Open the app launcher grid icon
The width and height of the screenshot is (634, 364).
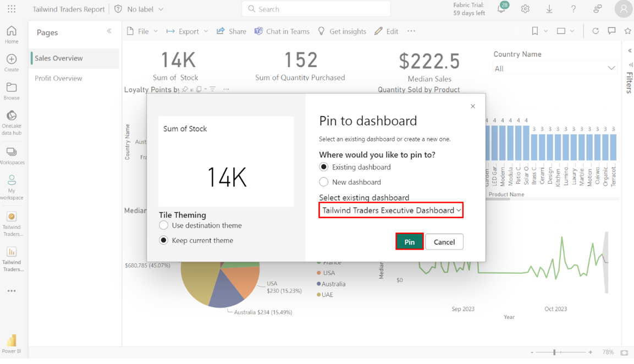point(12,9)
